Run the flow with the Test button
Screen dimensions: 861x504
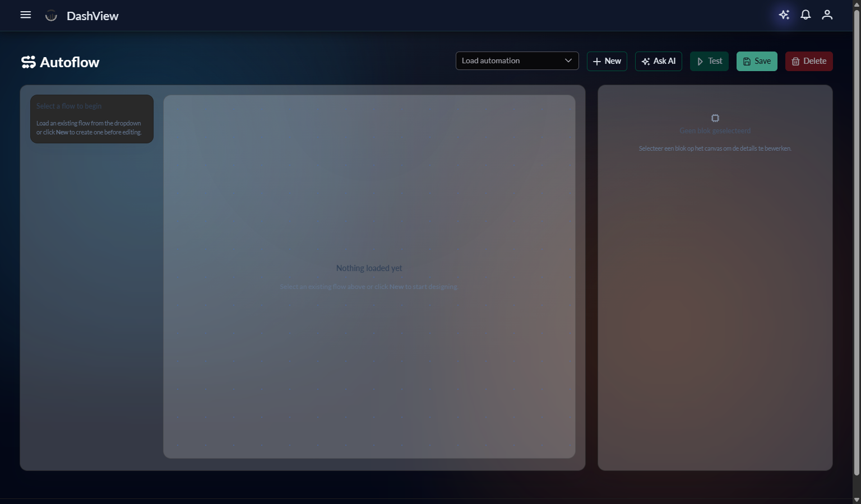709,61
